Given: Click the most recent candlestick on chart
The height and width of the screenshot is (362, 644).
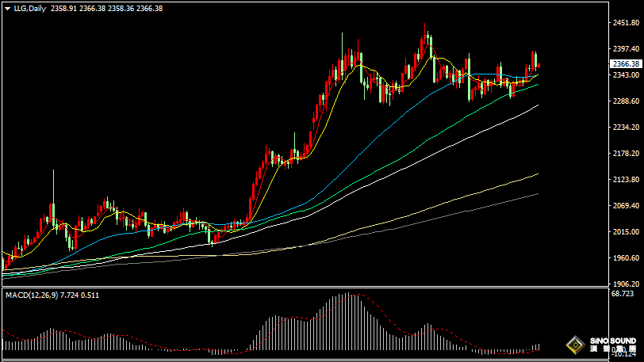Looking at the screenshot, I should coord(539,65).
